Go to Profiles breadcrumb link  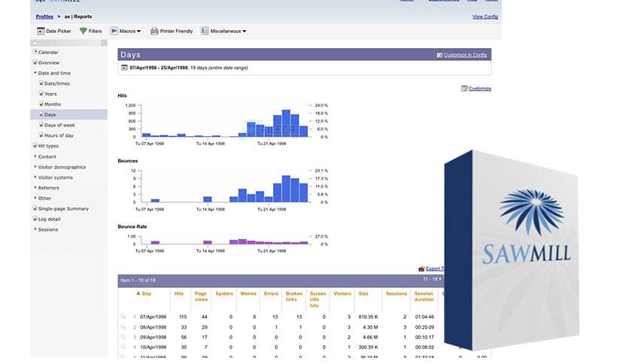[x=44, y=17]
